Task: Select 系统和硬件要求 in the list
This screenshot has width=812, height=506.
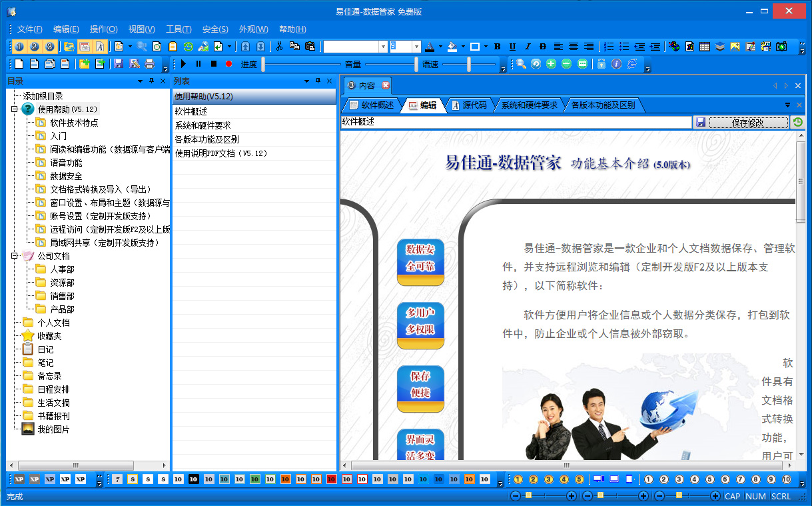Action: (203, 125)
